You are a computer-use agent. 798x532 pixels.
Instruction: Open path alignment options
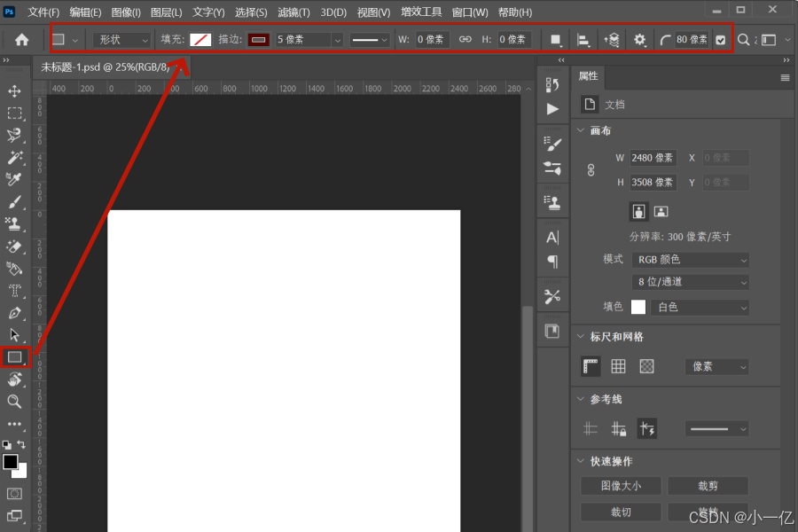coord(583,40)
